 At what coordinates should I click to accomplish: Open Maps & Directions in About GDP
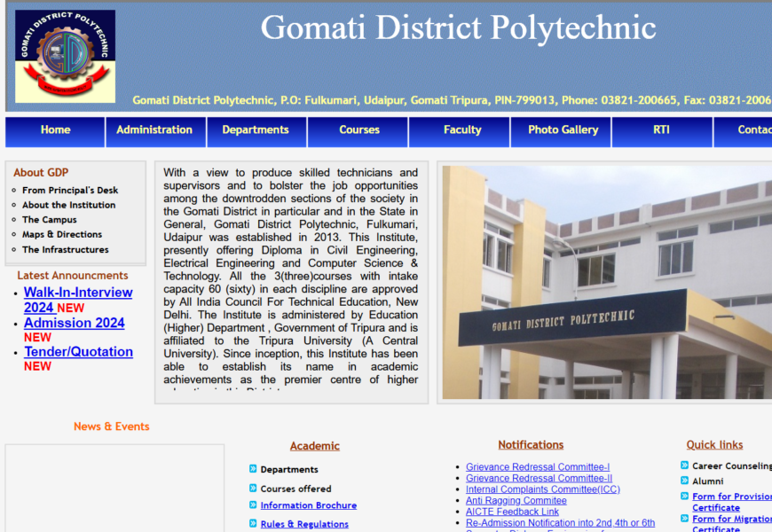[62, 235]
